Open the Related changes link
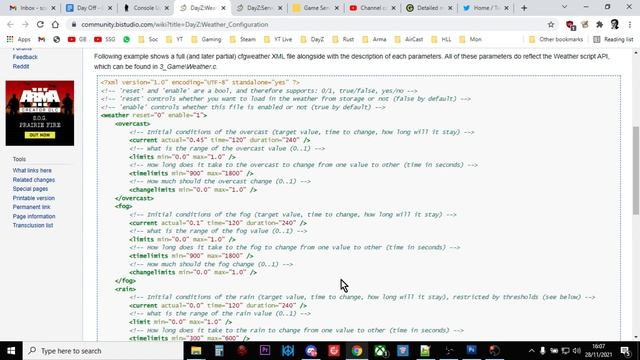The image size is (640, 360). point(33,180)
